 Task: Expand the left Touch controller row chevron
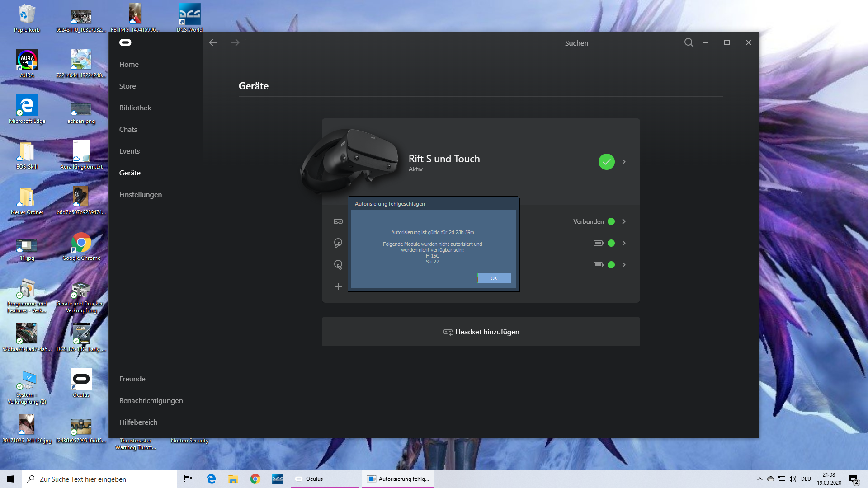click(624, 243)
